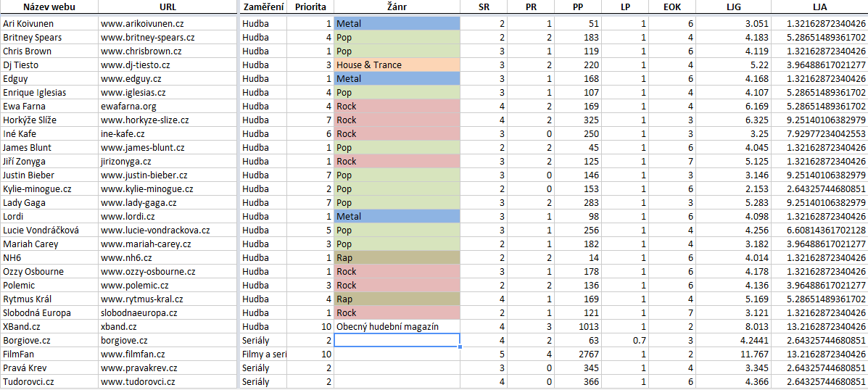Click Filmy a seri Zaměření cell

tap(263, 354)
